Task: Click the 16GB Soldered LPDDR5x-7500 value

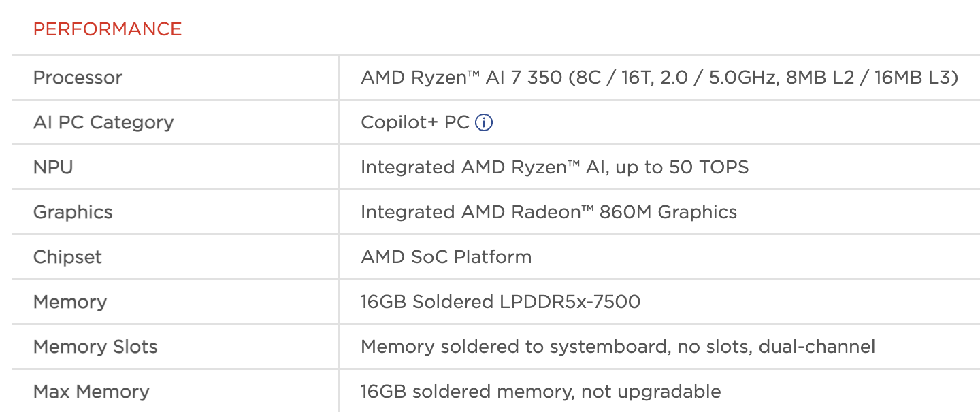Action: click(500, 302)
